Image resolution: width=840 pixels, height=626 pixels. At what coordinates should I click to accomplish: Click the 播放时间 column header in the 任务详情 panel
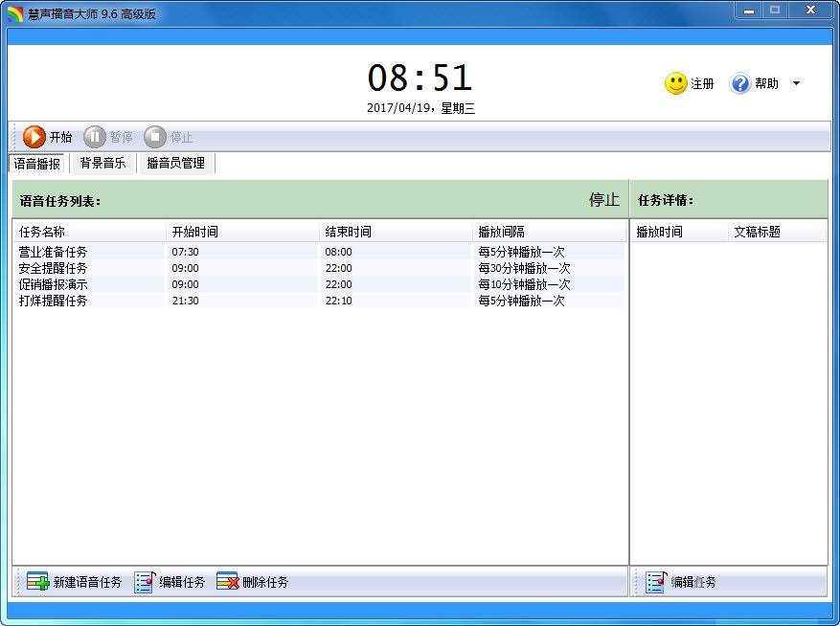(x=679, y=232)
